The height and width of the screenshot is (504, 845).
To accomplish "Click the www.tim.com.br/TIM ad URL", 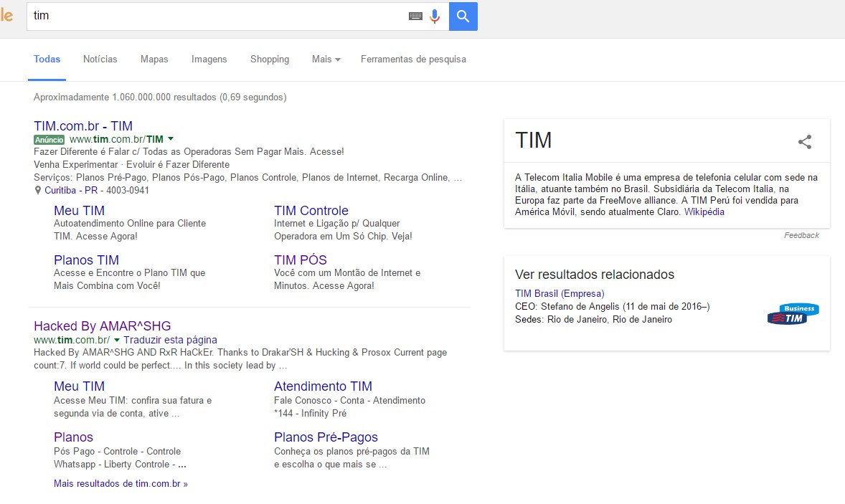I will click(x=116, y=140).
